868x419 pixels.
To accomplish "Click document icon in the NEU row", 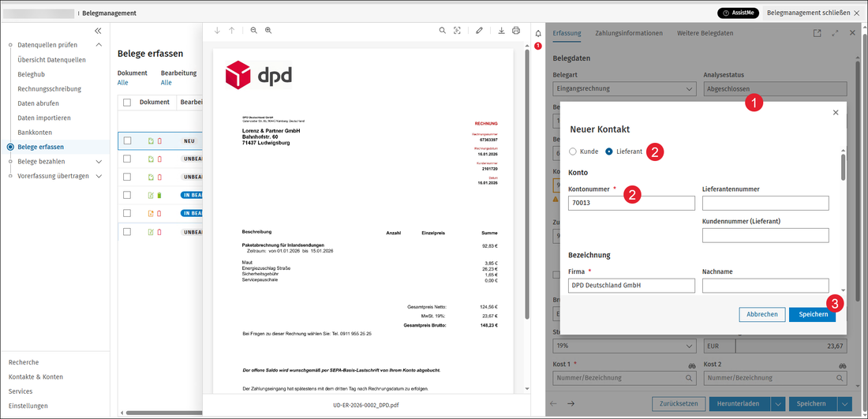I will (x=151, y=141).
